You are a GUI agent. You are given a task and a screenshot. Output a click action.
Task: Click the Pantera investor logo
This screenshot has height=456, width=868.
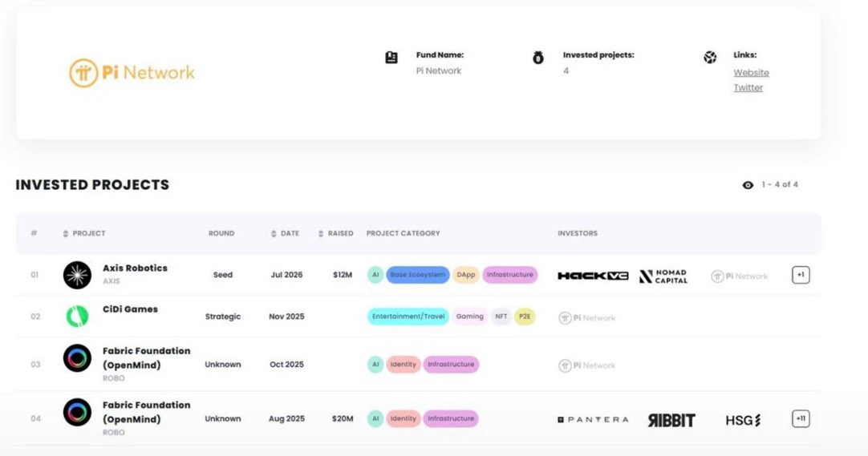pos(593,420)
